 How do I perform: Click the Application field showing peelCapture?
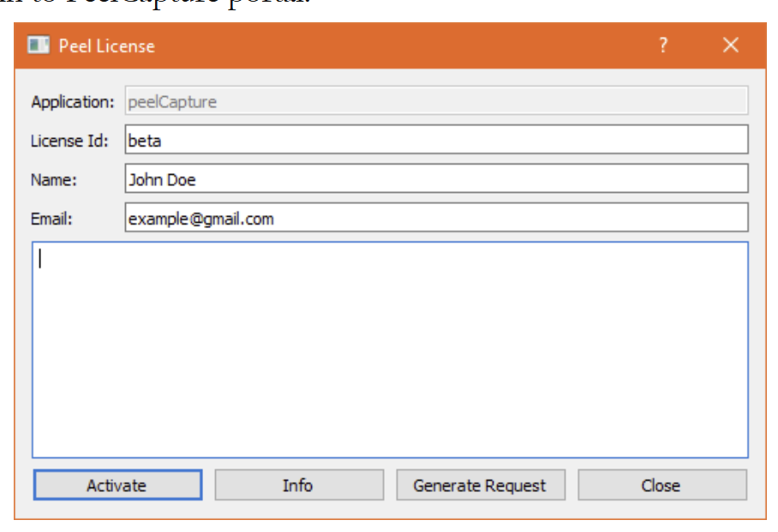(x=436, y=101)
